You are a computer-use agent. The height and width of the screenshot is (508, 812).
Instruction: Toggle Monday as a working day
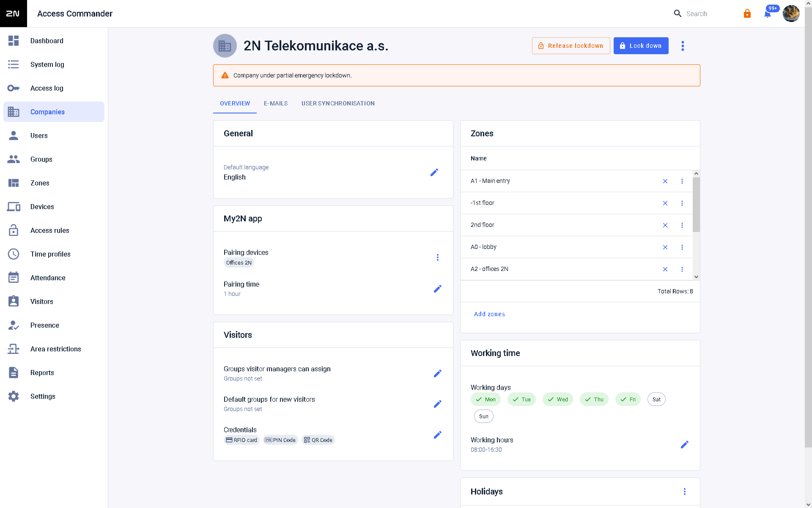coord(486,399)
